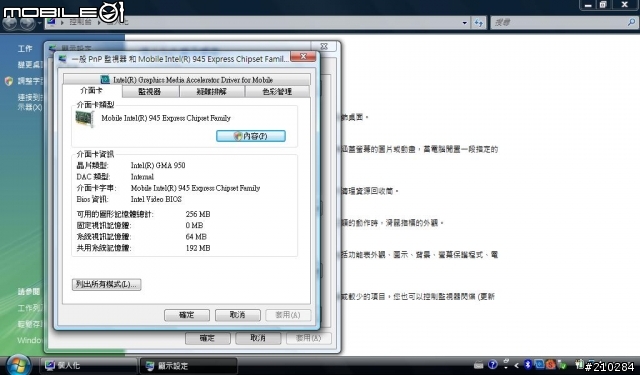Open recent pages dropdown beside forward arrow
640x375 pixels.
click(40, 23)
